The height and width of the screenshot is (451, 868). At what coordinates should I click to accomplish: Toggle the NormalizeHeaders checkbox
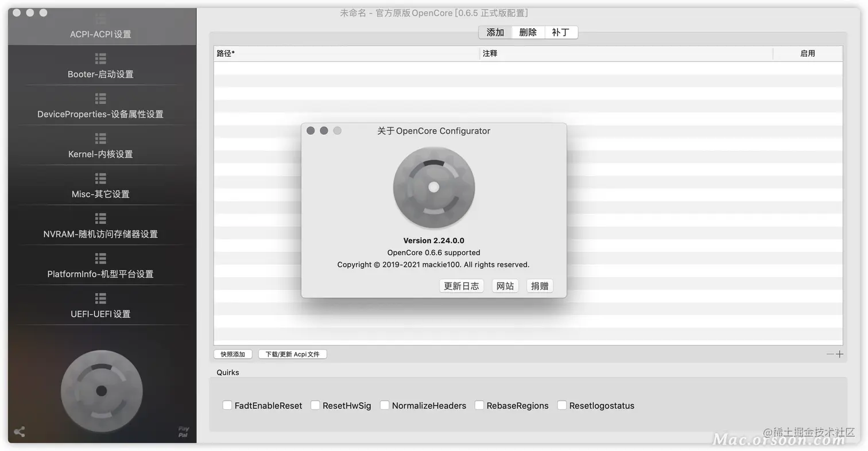(385, 405)
